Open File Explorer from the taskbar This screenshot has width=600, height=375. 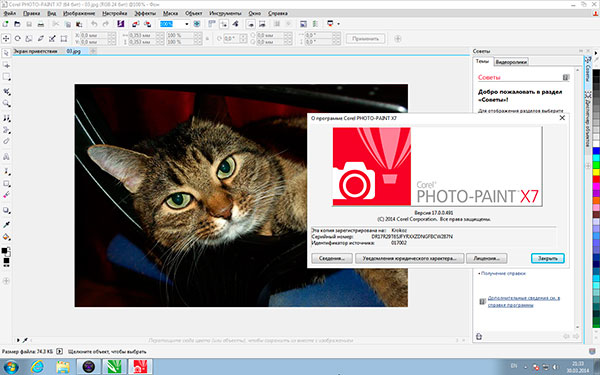63,367
